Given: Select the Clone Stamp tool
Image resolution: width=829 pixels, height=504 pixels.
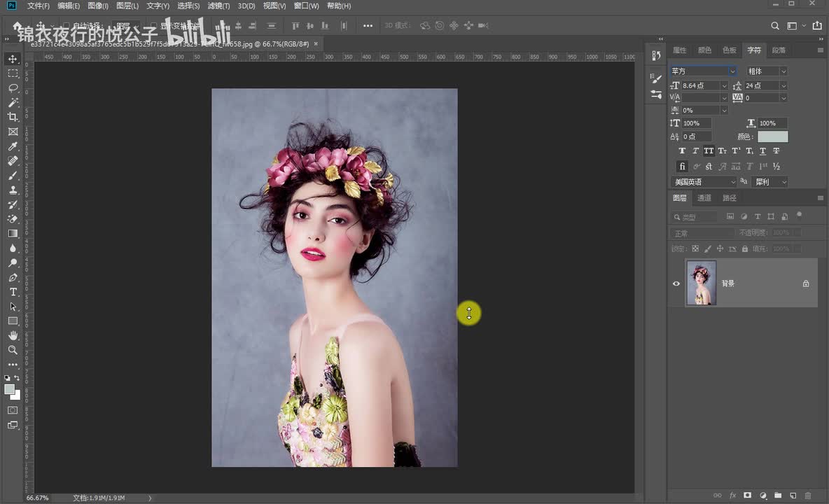Looking at the screenshot, I should click(13, 190).
